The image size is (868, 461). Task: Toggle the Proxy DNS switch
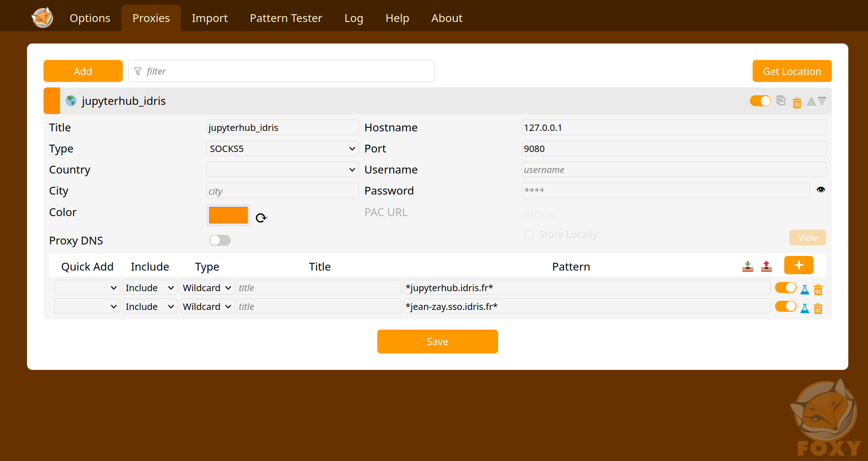coord(220,240)
